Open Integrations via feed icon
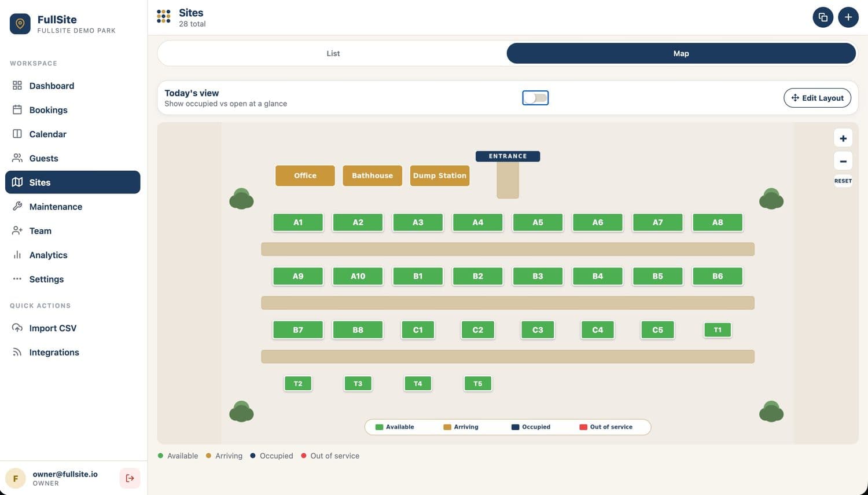868x495 pixels. point(17,352)
